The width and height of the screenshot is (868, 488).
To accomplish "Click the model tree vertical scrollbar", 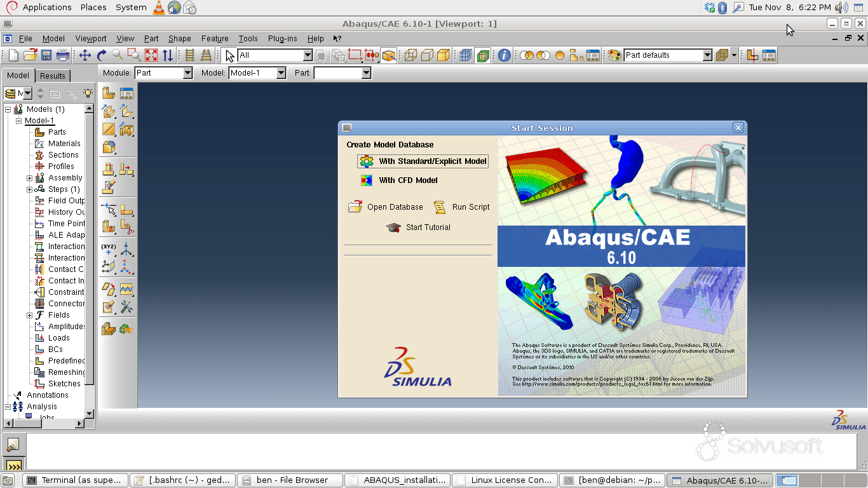I will coord(90,261).
